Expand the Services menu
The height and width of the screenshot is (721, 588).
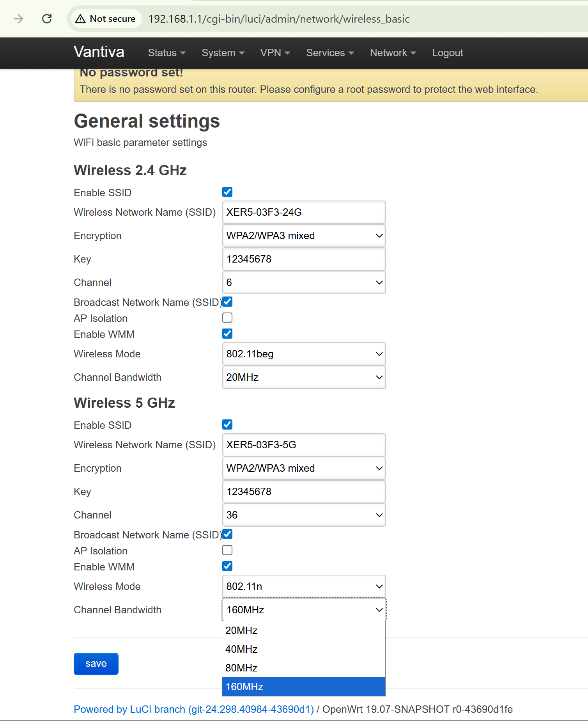[x=330, y=53]
